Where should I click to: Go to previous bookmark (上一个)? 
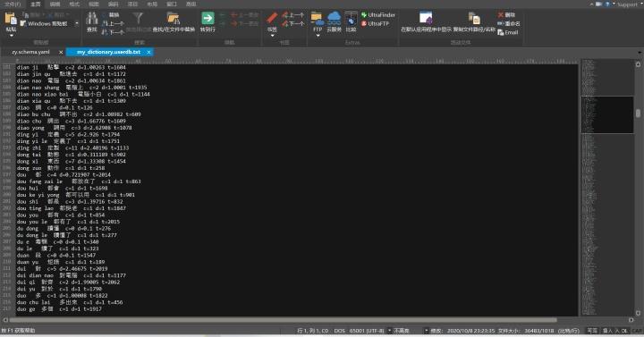(x=293, y=15)
